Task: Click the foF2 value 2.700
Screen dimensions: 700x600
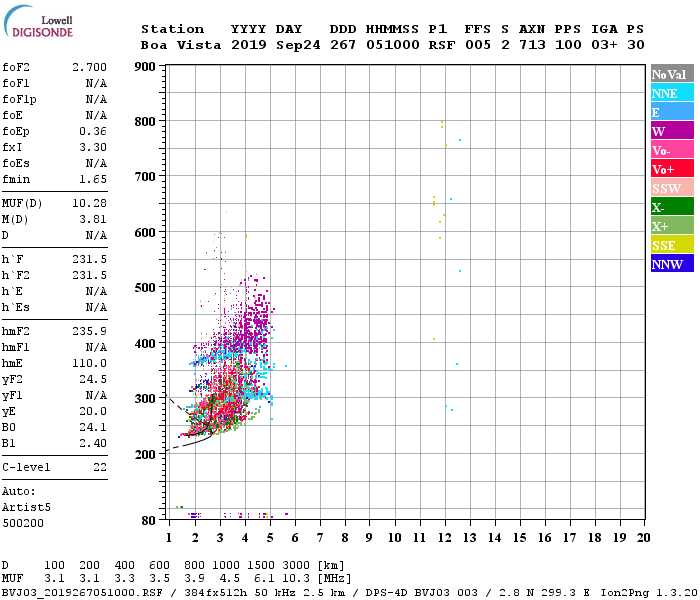Action: coord(89,67)
